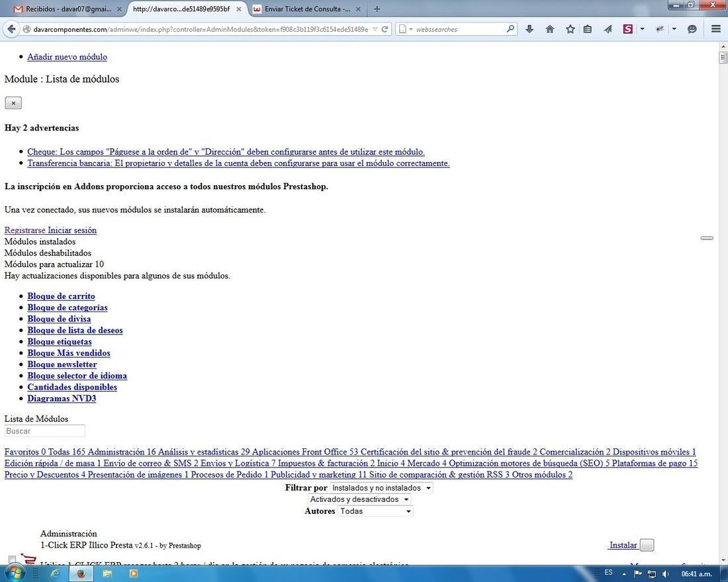
Task: Click the magnifier icon in websearches box
Action: 510,29
